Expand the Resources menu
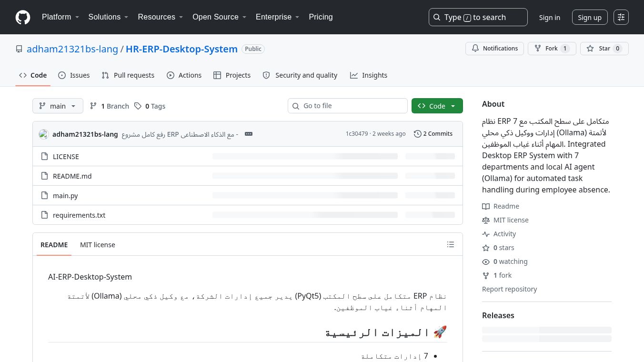644x362 pixels. coord(161,17)
